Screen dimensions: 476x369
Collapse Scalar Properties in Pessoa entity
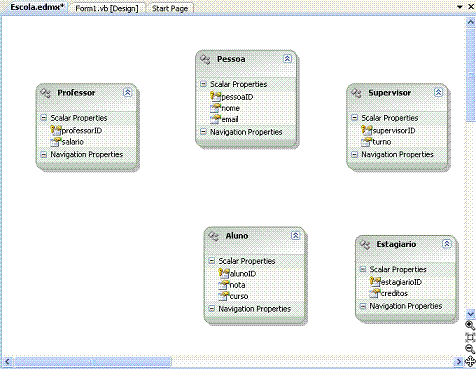coord(203,84)
